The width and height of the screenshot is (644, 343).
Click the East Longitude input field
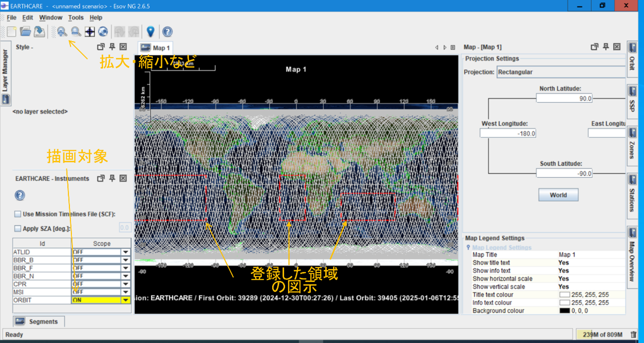click(x=607, y=133)
